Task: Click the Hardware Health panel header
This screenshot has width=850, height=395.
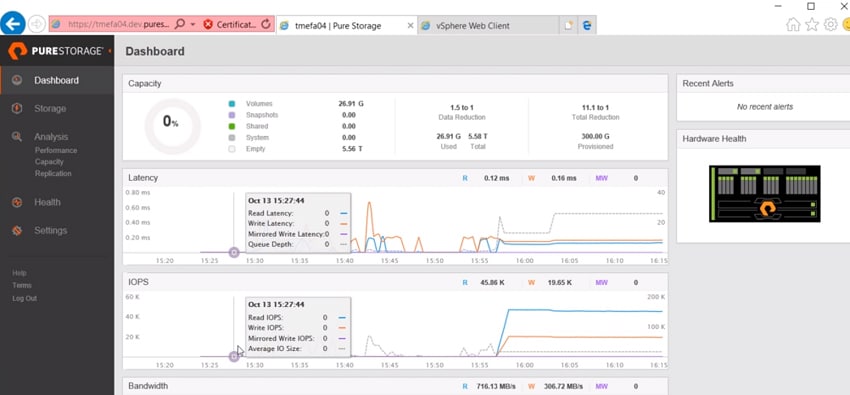Action: 763,139
